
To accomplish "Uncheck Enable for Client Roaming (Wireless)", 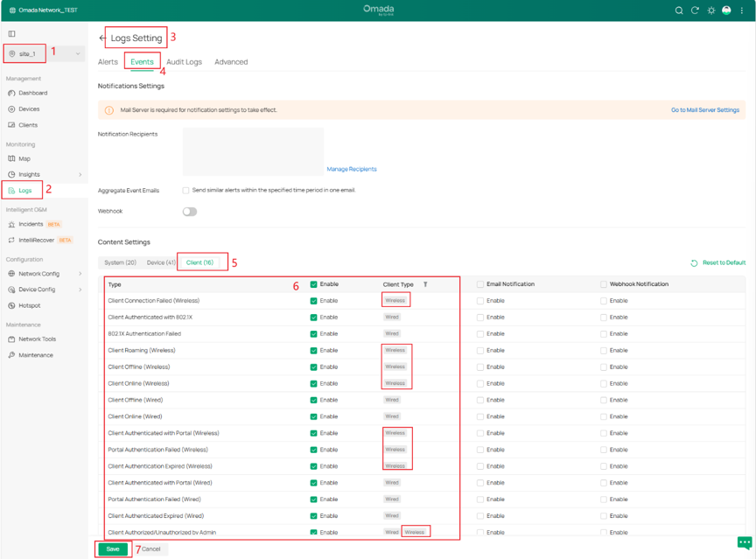I will 314,350.
